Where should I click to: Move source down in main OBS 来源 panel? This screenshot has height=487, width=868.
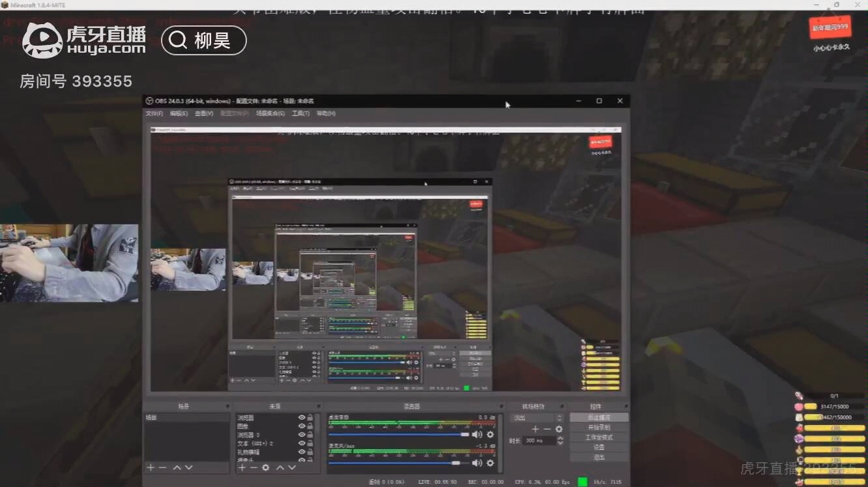pyautogui.click(x=291, y=467)
